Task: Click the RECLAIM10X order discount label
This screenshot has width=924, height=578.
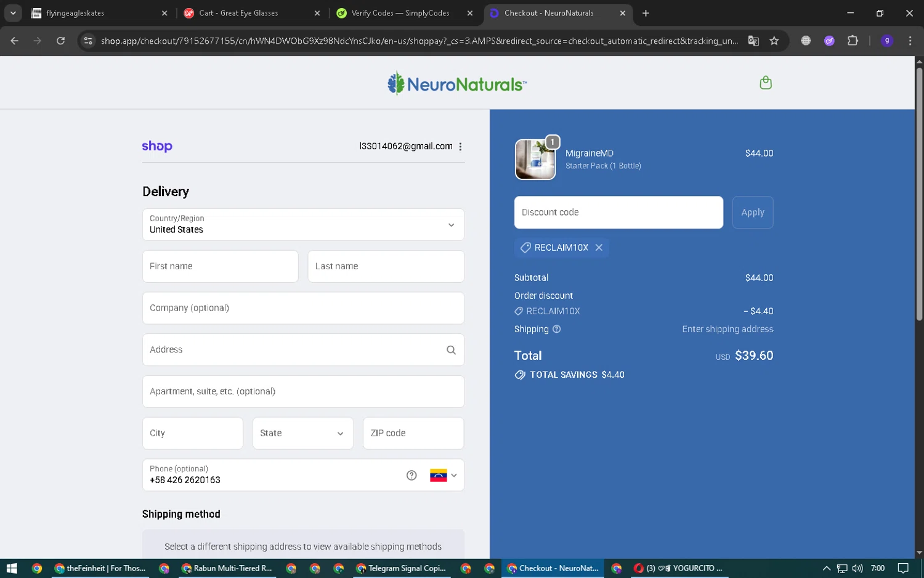Action: [553, 311]
